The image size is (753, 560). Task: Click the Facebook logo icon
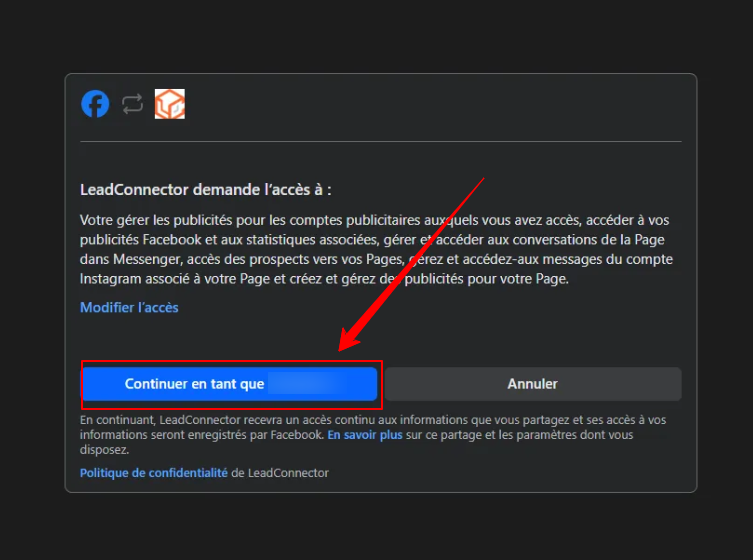pos(95,104)
